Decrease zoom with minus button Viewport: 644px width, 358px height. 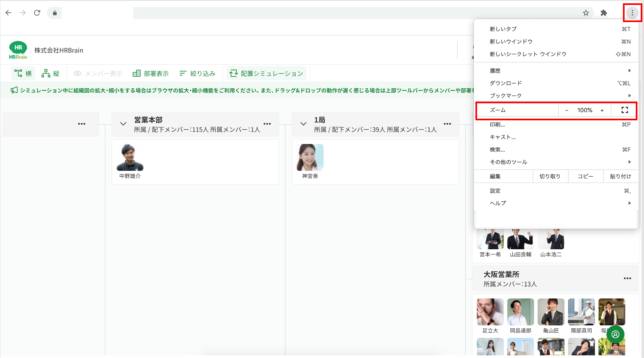tap(567, 110)
